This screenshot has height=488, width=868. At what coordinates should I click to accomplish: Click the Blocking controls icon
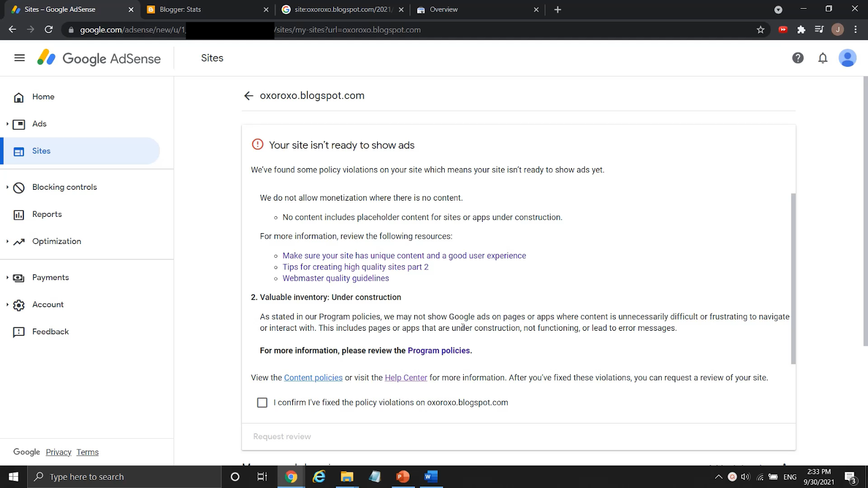pyautogui.click(x=18, y=188)
